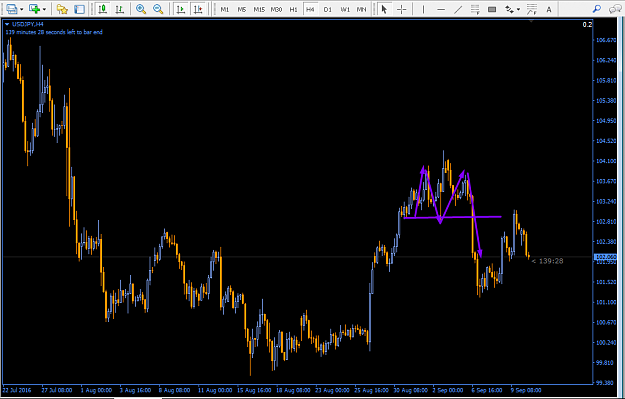Click the '8 Aug 08:00' time label
The width and height of the screenshot is (625, 399).
click(x=174, y=390)
